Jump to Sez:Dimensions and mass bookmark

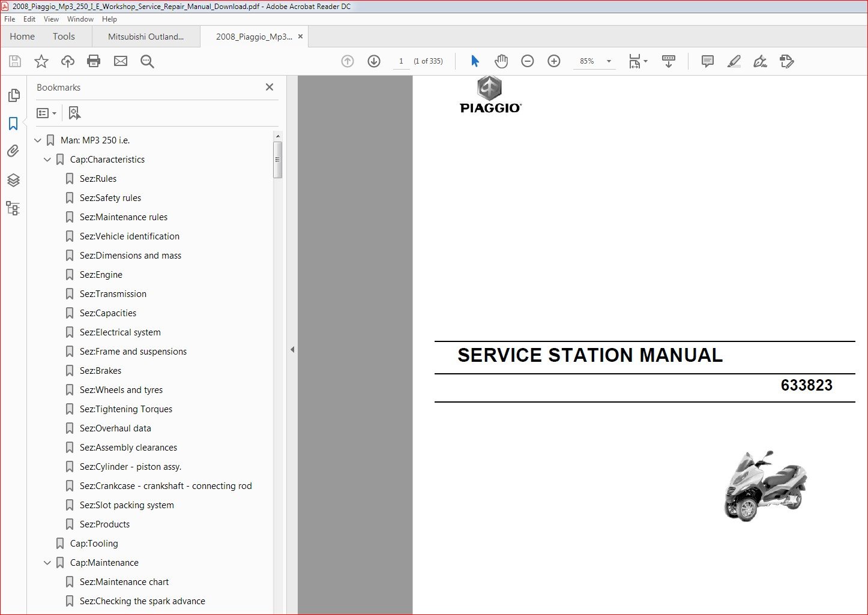130,256
